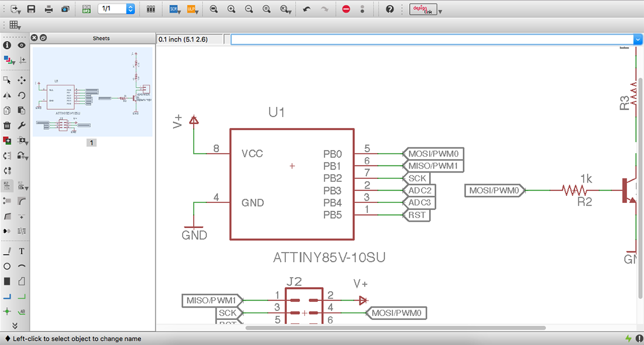Open the CAM processor icon

tap(66, 9)
